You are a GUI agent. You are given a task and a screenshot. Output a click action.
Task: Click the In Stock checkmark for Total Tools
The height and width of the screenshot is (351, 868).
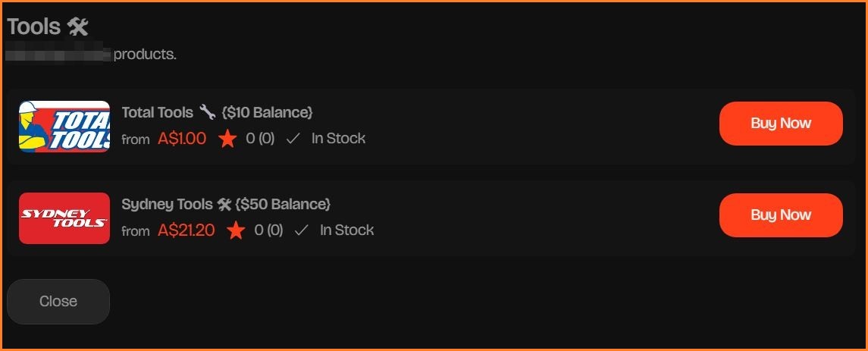pyautogui.click(x=293, y=139)
